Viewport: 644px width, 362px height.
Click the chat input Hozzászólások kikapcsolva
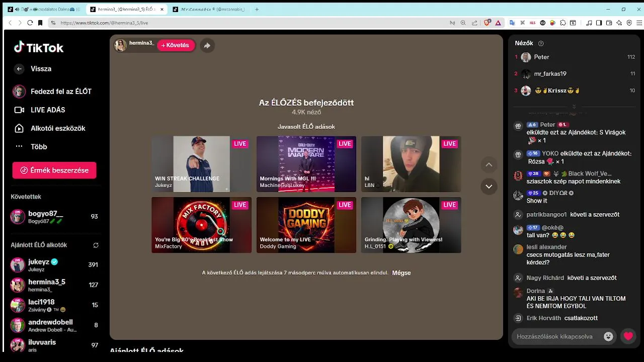[x=555, y=336]
